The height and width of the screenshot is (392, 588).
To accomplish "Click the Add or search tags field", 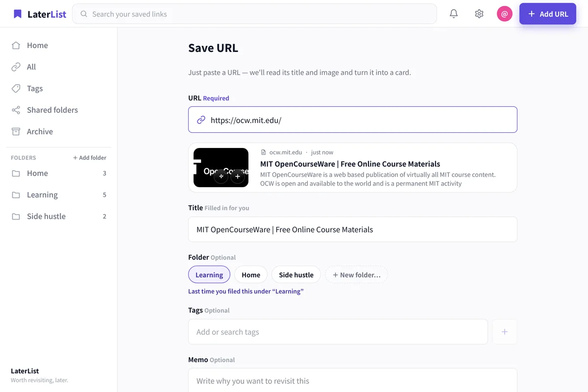I will pos(338,332).
